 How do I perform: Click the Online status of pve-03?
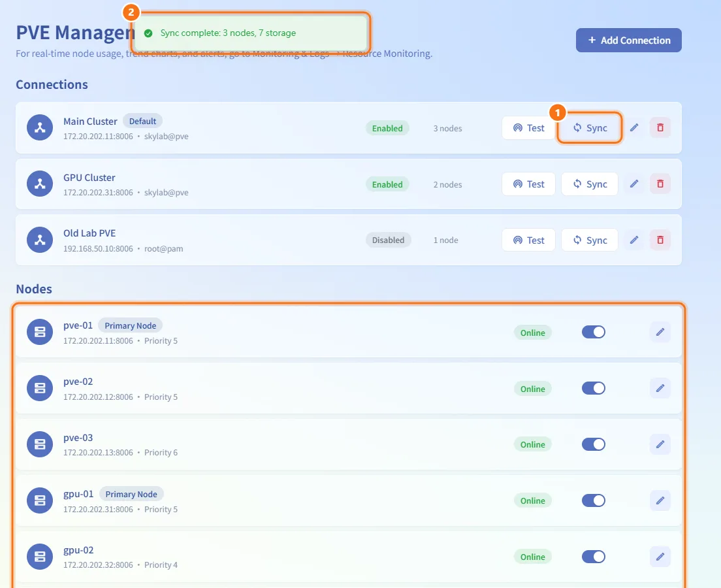pos(532,444)
